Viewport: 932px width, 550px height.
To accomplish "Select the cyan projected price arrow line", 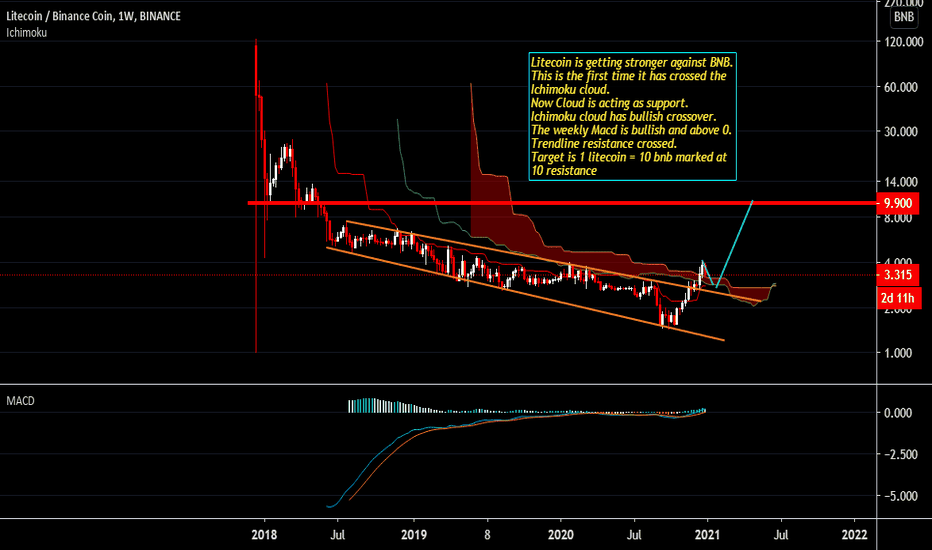I will point(735,244).
